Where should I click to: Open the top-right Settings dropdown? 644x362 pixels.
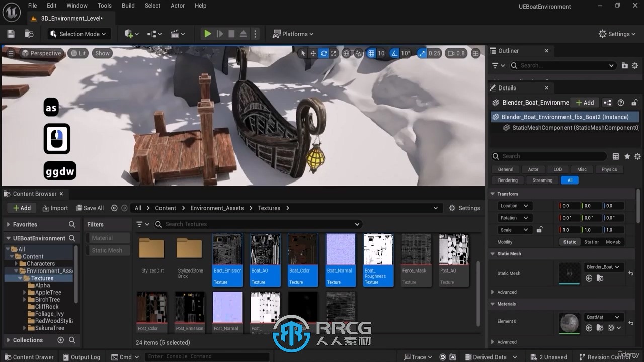(618, 34)
